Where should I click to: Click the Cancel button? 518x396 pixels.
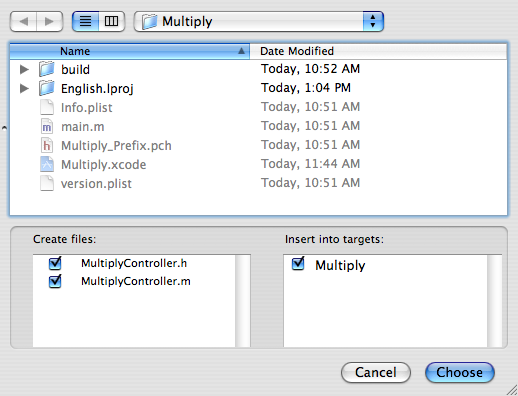(x=376, y=372)
